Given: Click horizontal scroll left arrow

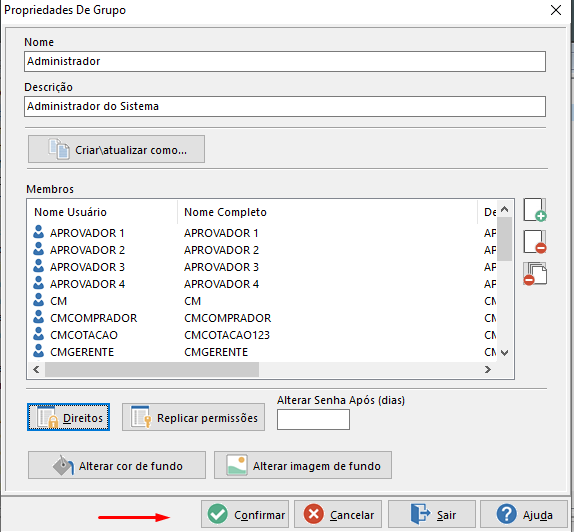Looking at the screenshot, I should coord(36,369).
